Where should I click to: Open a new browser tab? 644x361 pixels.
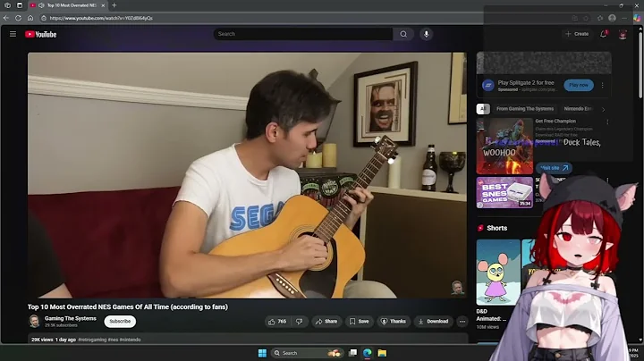(x=114, y=5)
